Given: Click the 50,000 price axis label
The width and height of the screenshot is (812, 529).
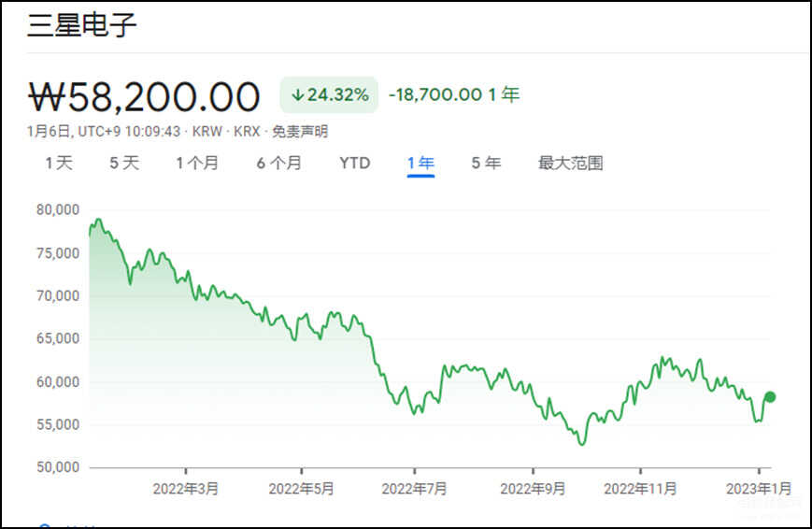Looking at the screenshot, I should [58, 466].
